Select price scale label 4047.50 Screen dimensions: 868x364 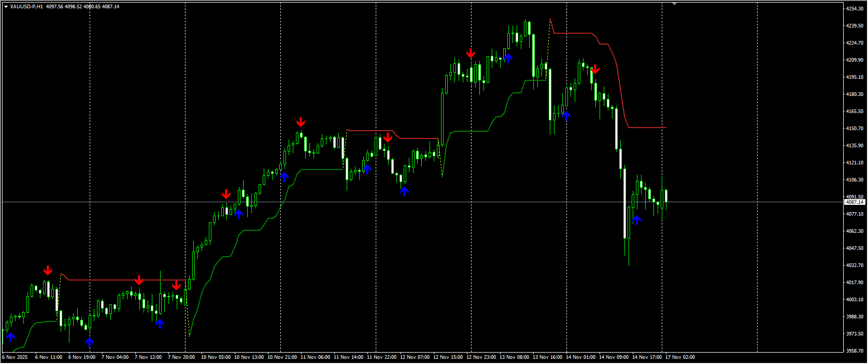click(x=855, y=248)
